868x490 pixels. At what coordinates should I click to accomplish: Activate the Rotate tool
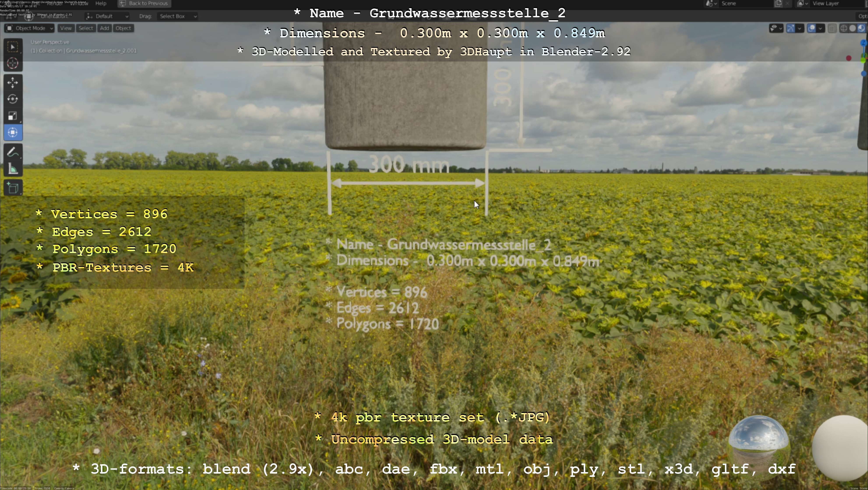coord(13,99)
